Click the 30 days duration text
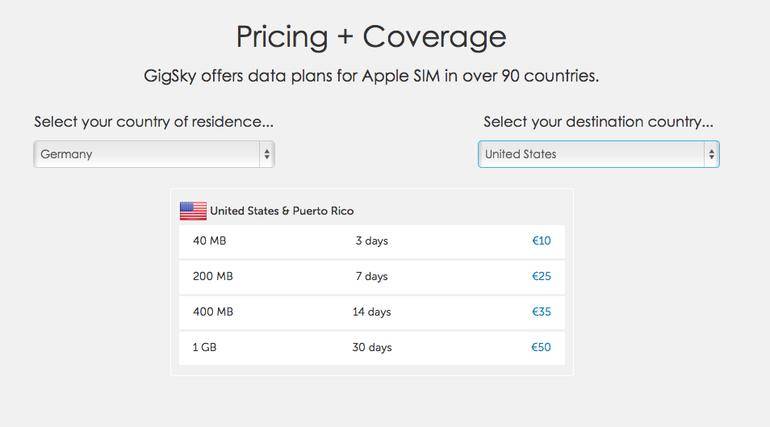Image resolution: width=770 pixels, height=427 pixels. tap(372, 347)
